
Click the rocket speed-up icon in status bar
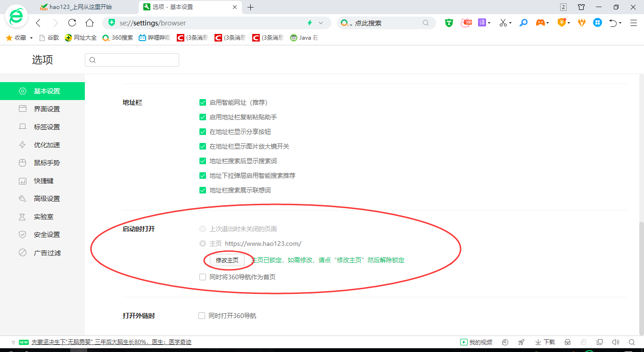click(x=521, y=342)
